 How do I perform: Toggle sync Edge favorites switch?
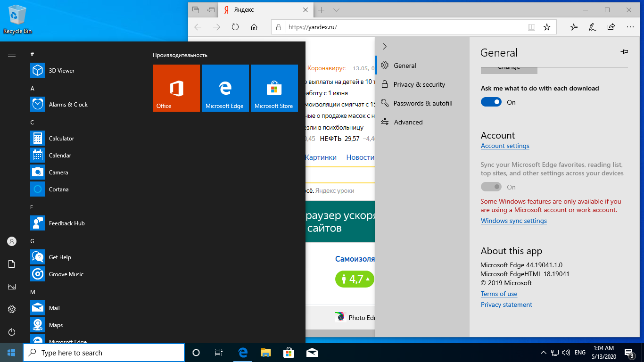(491, 187)
